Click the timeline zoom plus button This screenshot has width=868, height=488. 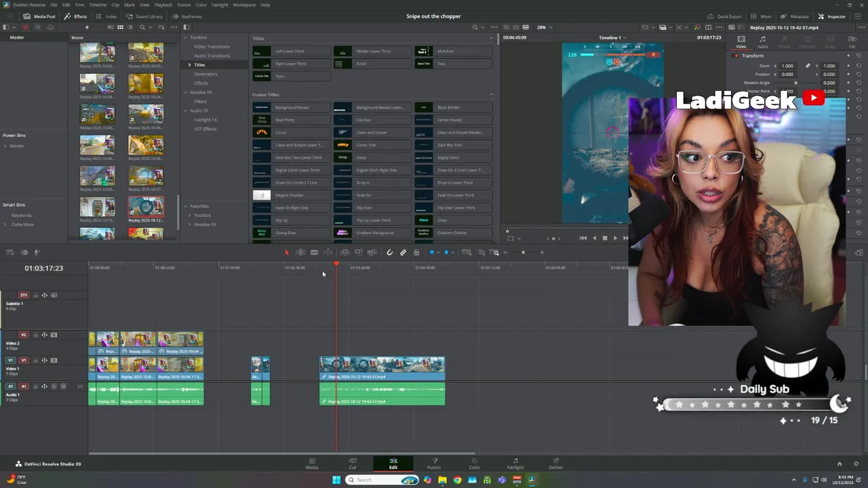click(542, 252)
